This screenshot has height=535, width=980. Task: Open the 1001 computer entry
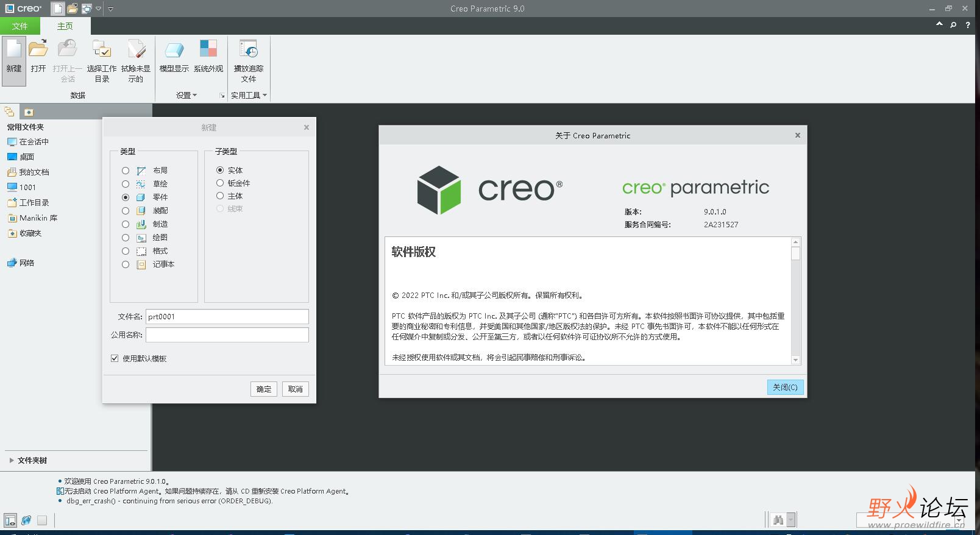[x=21, y=187]
